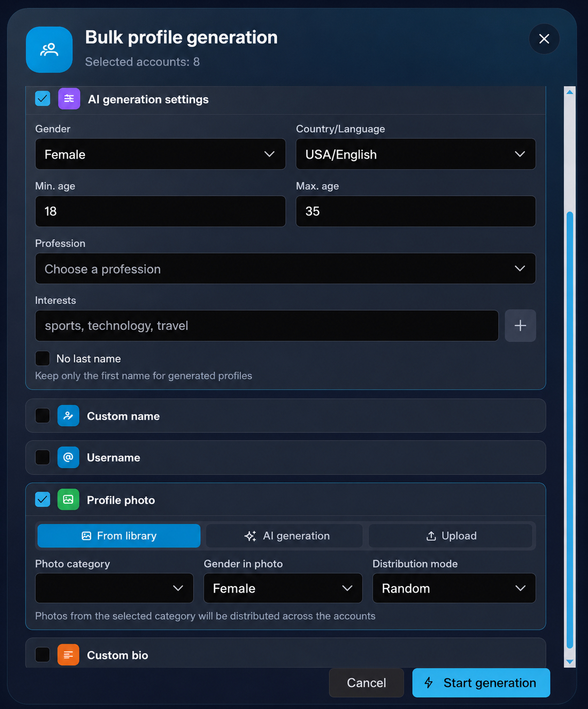588x709 pixels.
Task: Open the empty Photo category dropdown
Action: click(x=114, y=588)
